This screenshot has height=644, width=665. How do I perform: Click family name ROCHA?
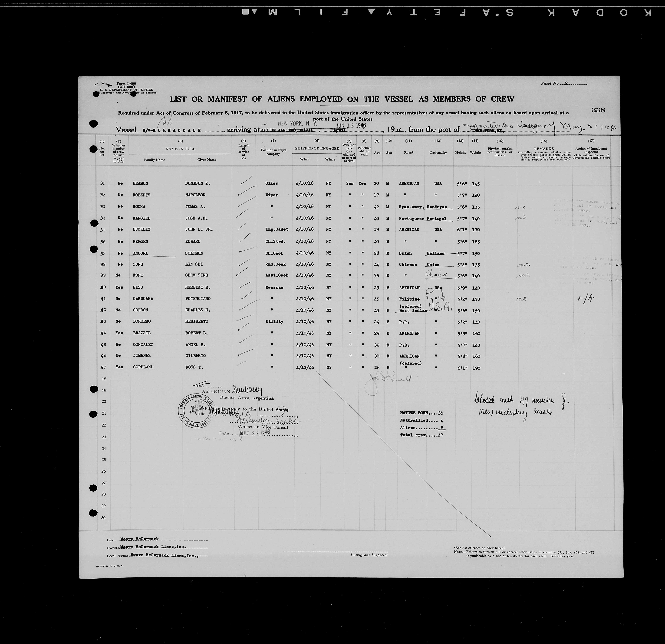tap(139, 206)
